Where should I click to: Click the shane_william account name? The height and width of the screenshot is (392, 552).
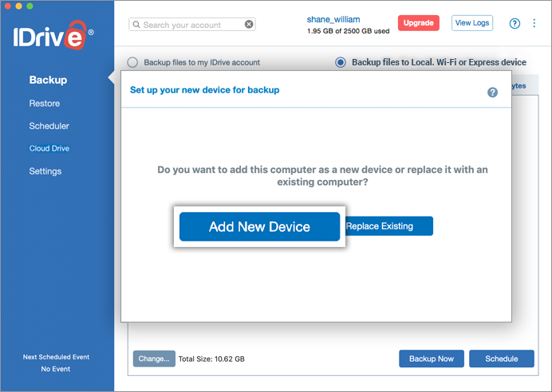click(x=333, y=19)
